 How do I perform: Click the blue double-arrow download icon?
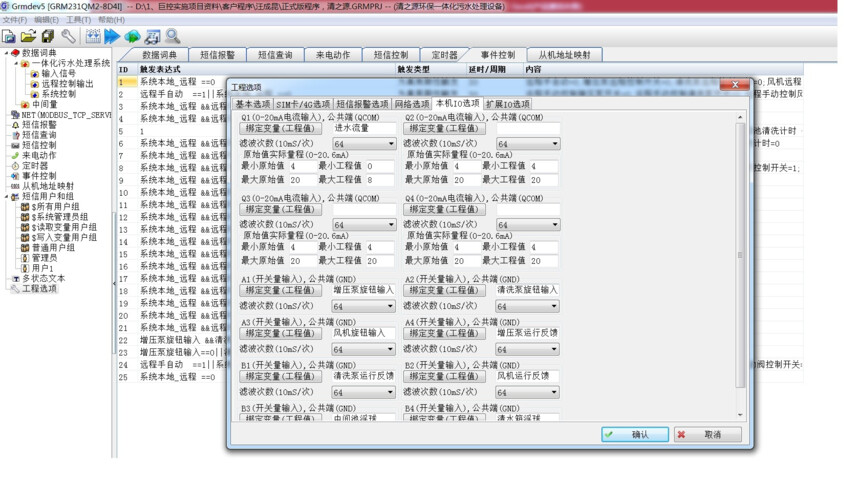[x=112, y=37]
